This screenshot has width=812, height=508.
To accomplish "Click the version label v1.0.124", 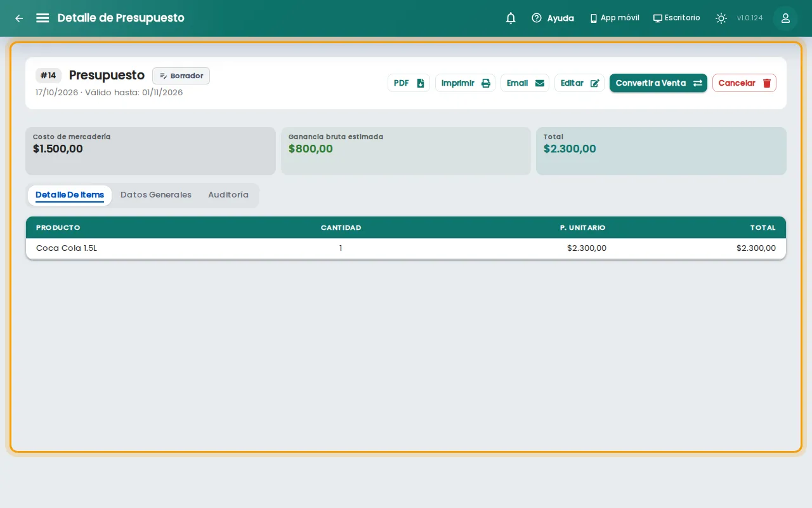I will [750, 18].
